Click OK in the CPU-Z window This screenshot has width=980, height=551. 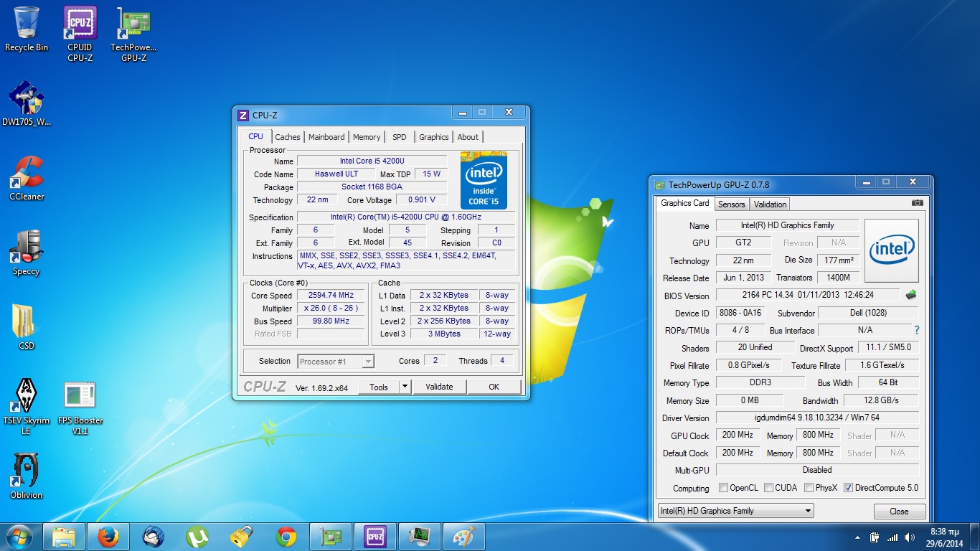point(494,387)
